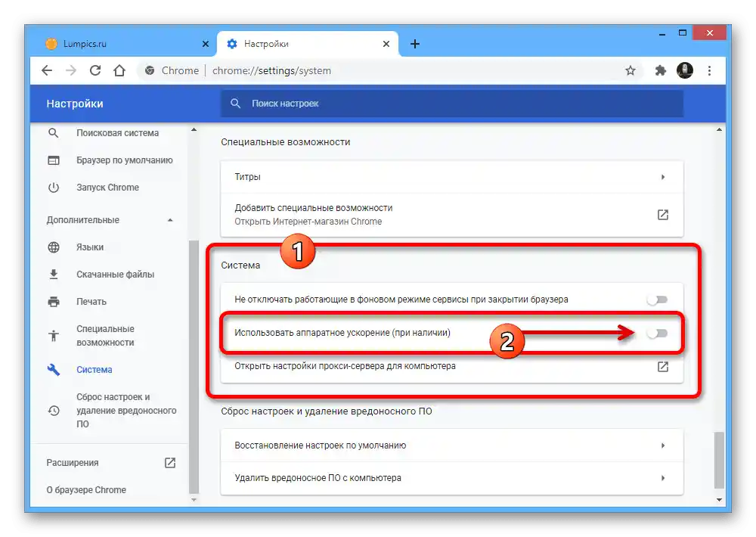Click the Специальные возможности accessibility icon

click(x=54, y=335)
